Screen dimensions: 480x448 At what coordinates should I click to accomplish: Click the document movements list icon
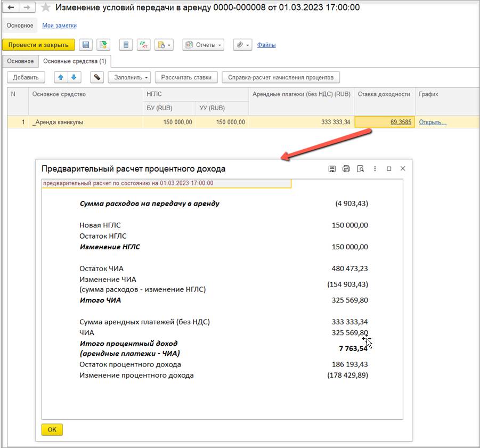126,45
